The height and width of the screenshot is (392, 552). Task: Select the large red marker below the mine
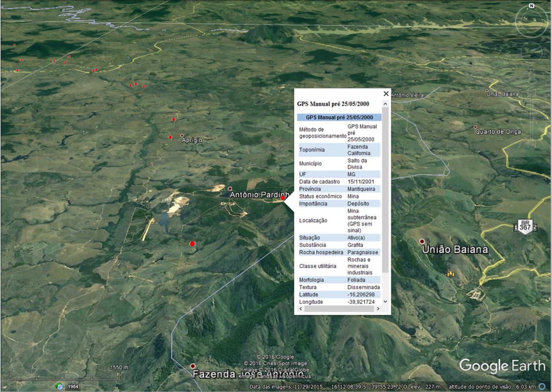tap(192, 244)
